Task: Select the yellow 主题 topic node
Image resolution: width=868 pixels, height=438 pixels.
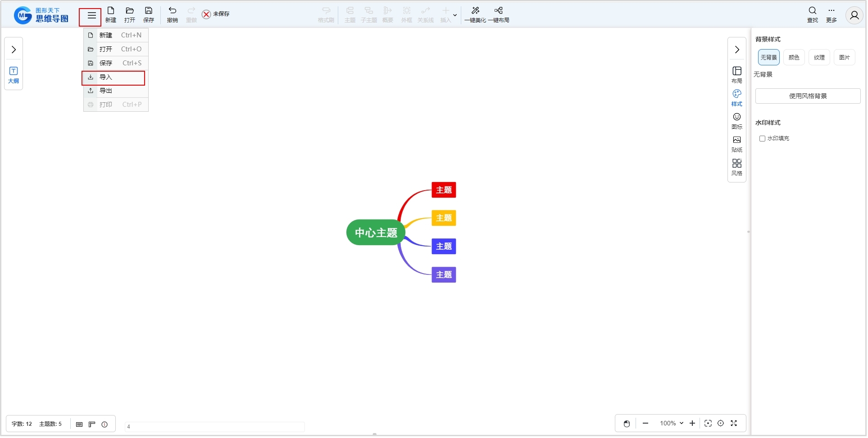Action: [444, 219]
